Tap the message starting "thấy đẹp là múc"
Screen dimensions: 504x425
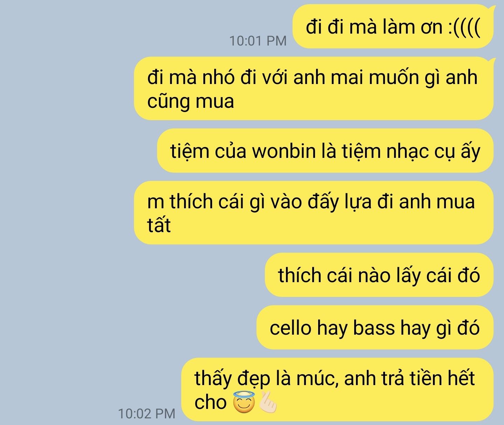(x=338, y=389)
